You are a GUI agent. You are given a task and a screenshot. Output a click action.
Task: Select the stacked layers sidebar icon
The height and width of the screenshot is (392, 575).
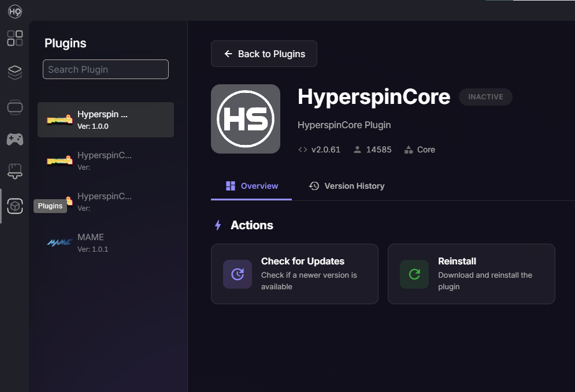tap(15, 72)
